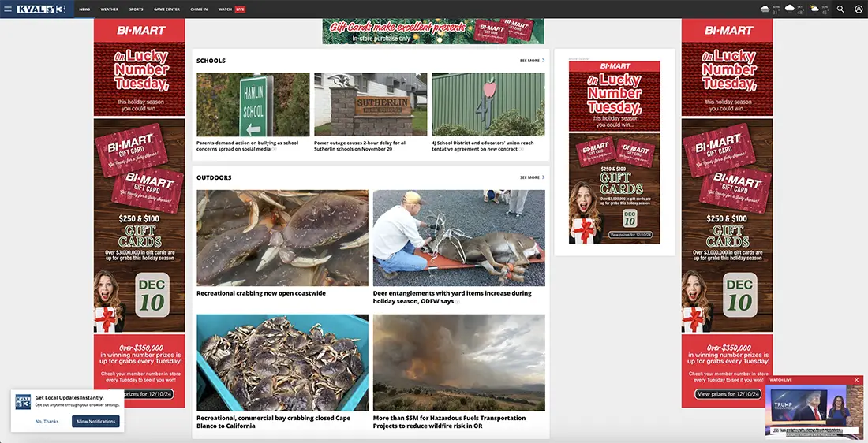868x443 pixels.
Task: Open Sutherlin schools power outage headline
Action: tap(361, 146)
